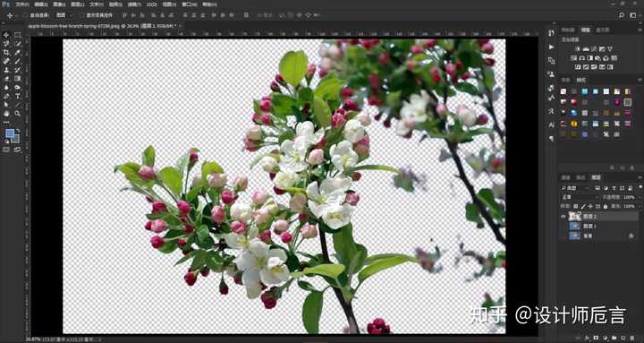Select the Horizontal Type tool
The width and height of the screenshot is (644, 343).
18,96
